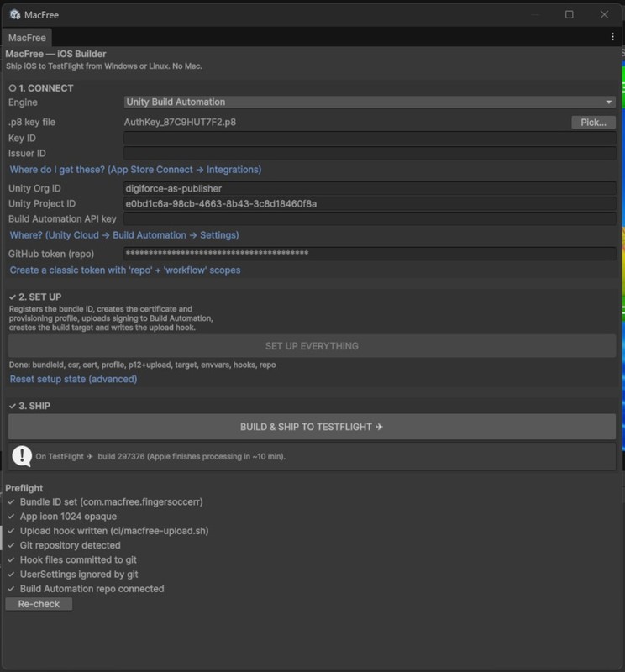Close the MacFree window

[605, 14]
